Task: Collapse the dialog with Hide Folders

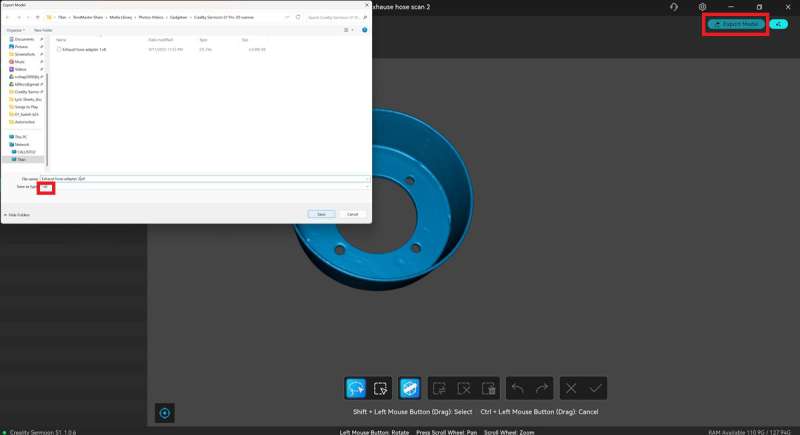Action: [18, 214]
